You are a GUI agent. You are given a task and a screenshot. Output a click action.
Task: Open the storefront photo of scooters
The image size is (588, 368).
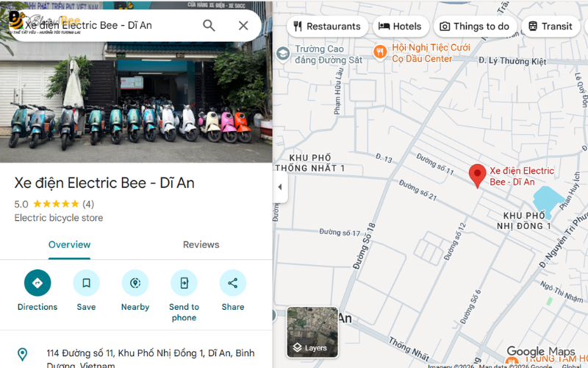pyautogui.click(x=136, y=102)
